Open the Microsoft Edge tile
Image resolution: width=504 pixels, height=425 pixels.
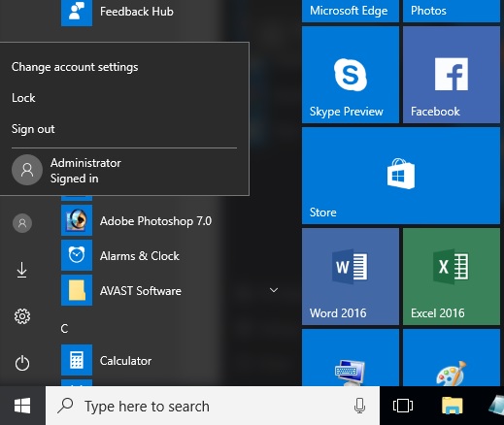(351, 11)
